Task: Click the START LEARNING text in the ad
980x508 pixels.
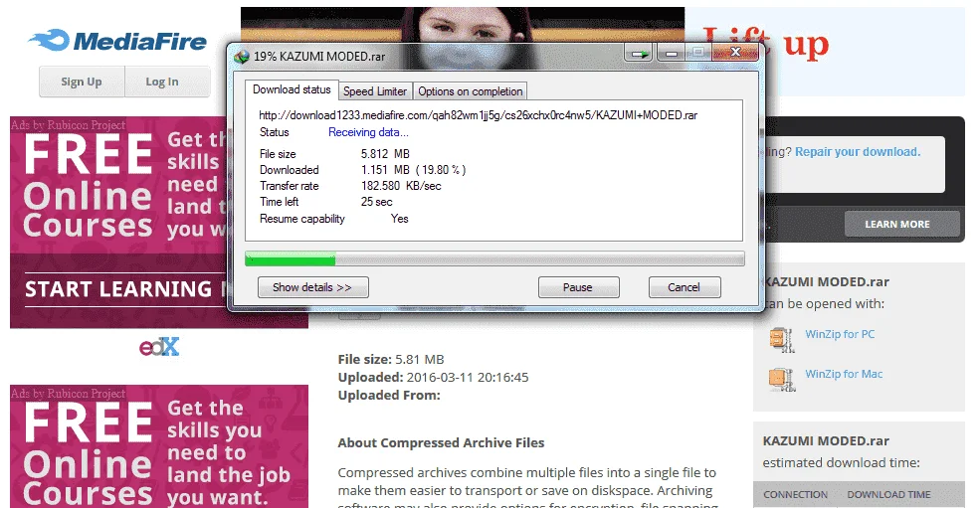Action: pyautogui.click(x=118, y=289)
